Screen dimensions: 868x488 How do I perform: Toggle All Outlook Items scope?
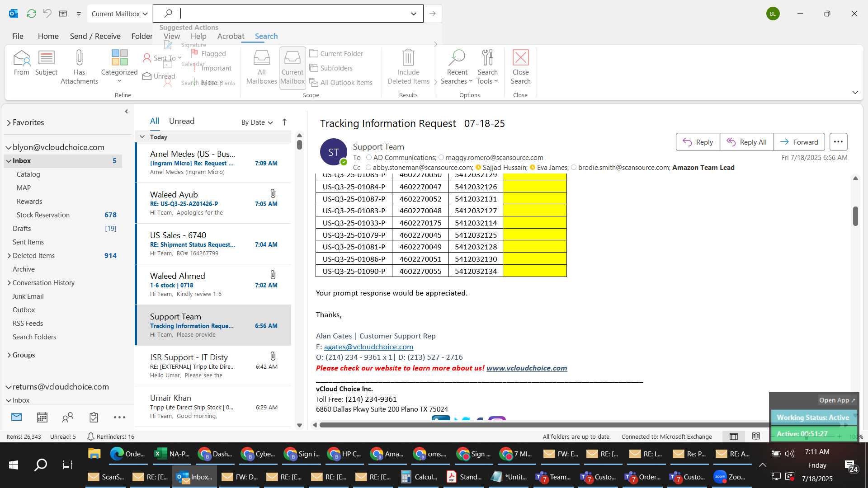tap(341, 82)
